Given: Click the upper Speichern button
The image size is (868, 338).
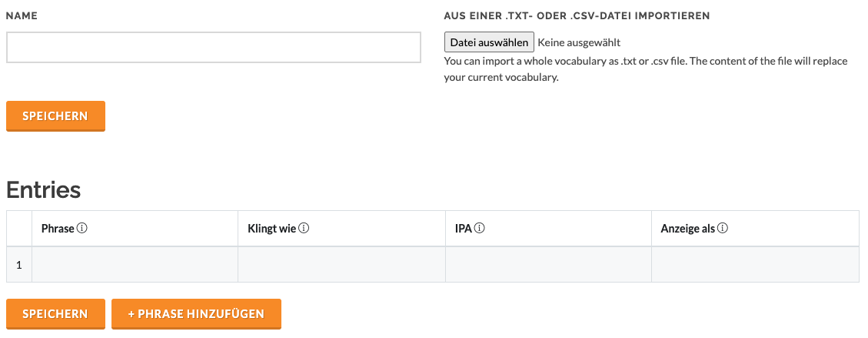Looking at the screenshot, I should (55, 116).
